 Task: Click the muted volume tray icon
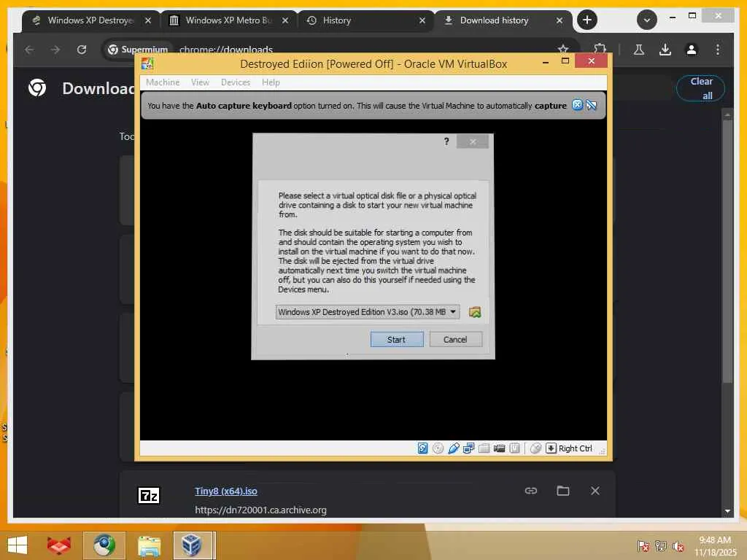click(678, 546)
